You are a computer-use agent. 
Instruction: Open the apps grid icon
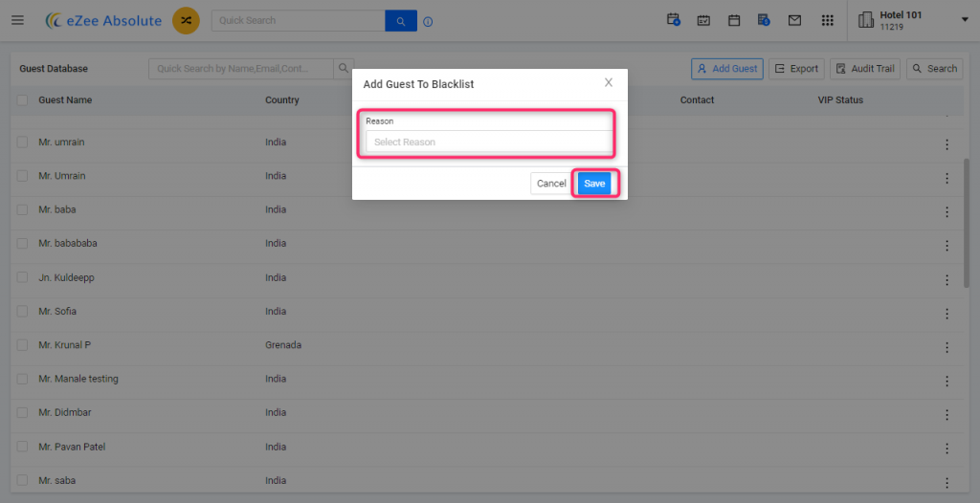[x=828, y=21]
